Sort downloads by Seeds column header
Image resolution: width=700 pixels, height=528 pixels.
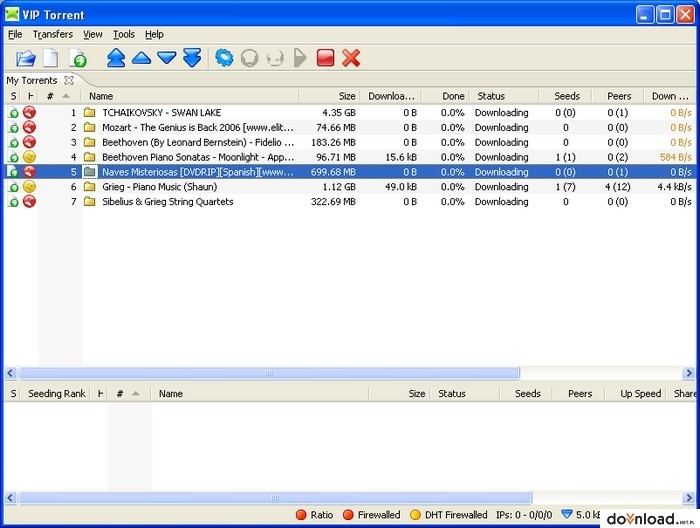[566, 96]
